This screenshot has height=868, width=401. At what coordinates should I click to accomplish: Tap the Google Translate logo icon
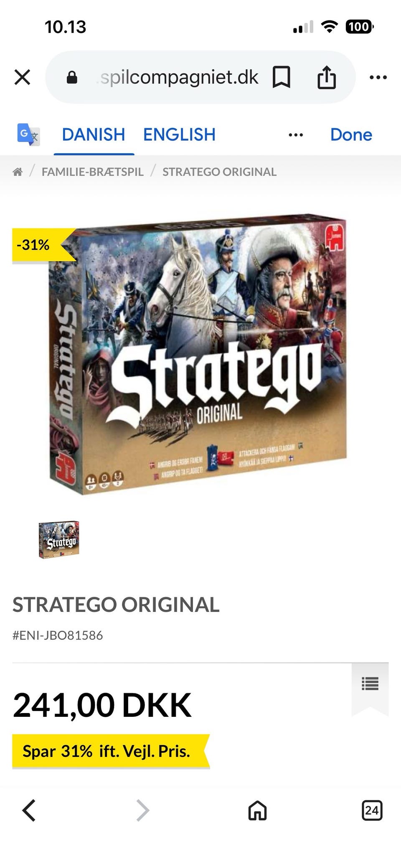28,135
